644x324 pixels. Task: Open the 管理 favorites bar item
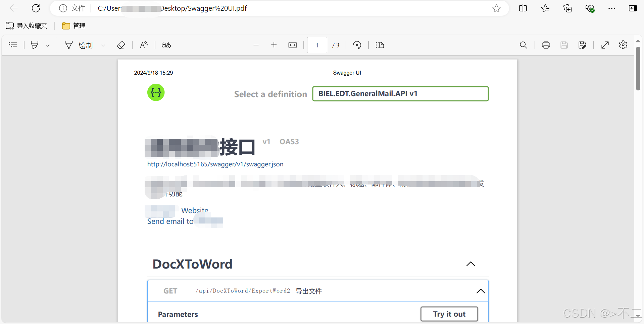pyautogui.click(x=73, y=26)
